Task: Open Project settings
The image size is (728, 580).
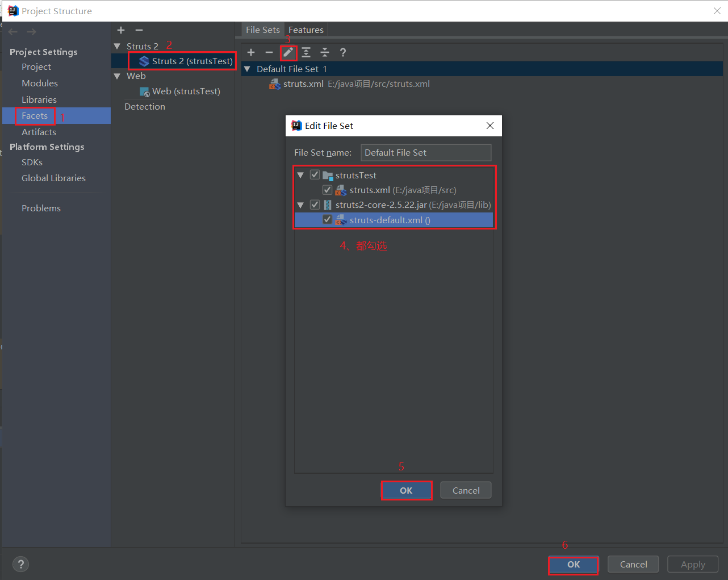Action: [36, 66]
